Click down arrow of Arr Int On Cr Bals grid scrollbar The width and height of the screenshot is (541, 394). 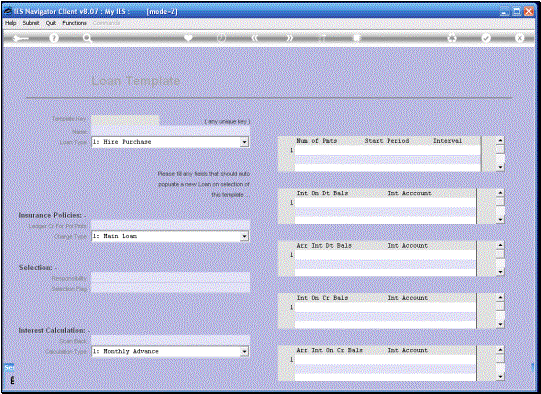click(x=500, y=377)
